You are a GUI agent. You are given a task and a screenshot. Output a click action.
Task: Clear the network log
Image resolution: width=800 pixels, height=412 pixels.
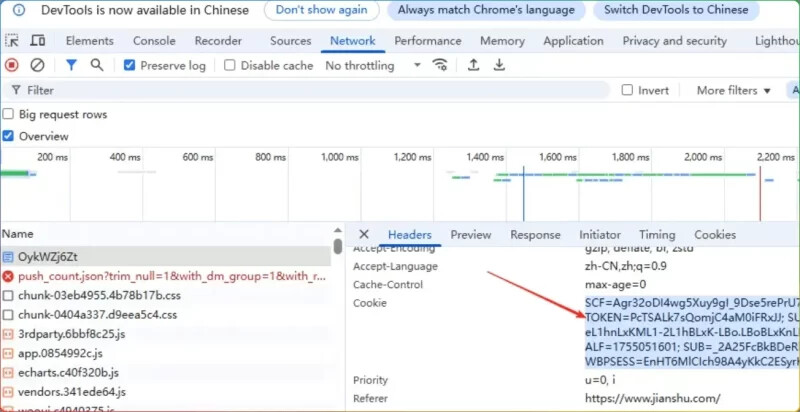coord(37,65)
